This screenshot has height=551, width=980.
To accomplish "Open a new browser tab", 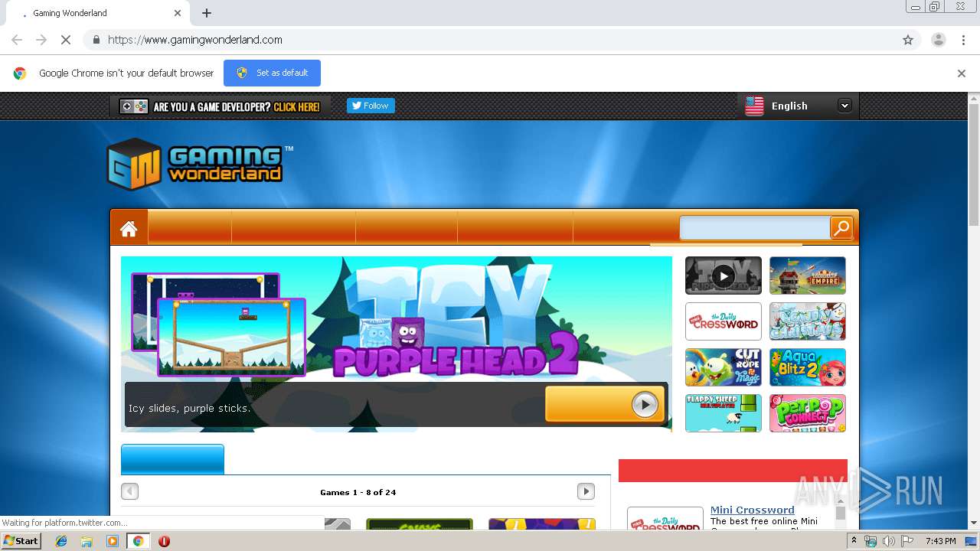I will (x=207, y=13).
